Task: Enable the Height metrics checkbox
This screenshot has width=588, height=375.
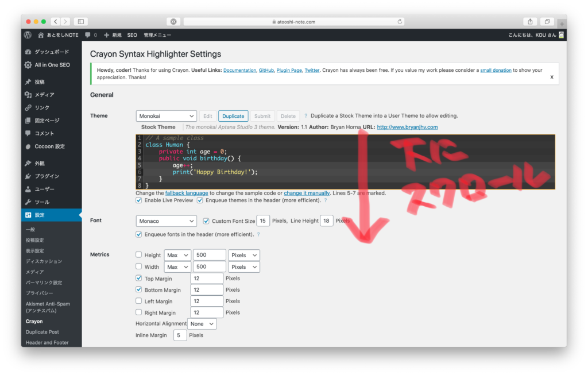Action: (x=139, y=255)
